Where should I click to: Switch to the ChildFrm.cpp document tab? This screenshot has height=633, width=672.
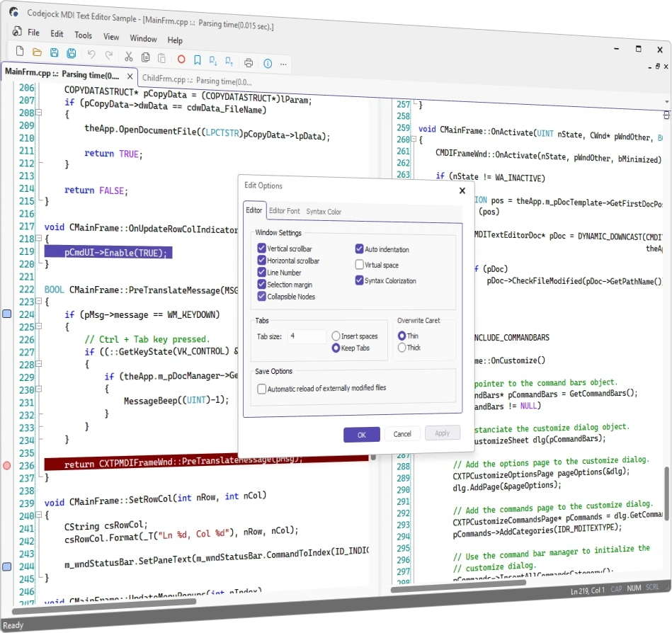tap(197, 80)
